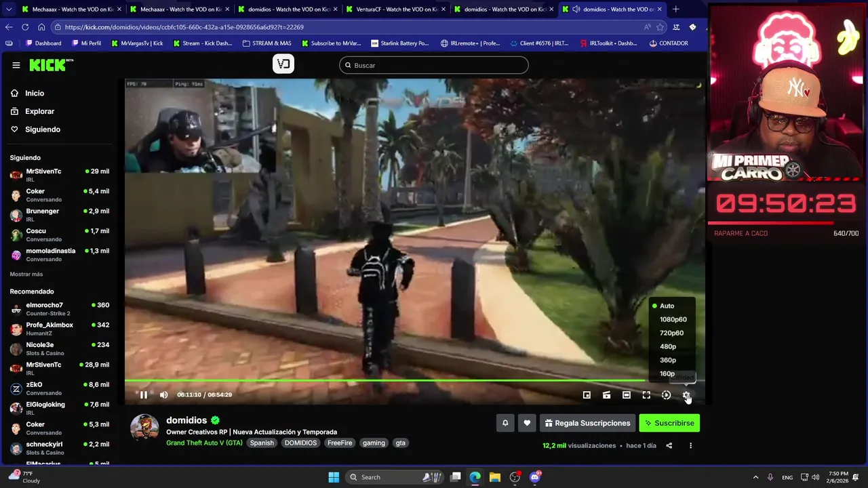Open momoladinastia channel in sidebar
The width and height of the screenshot is (868, 488).
60,254
